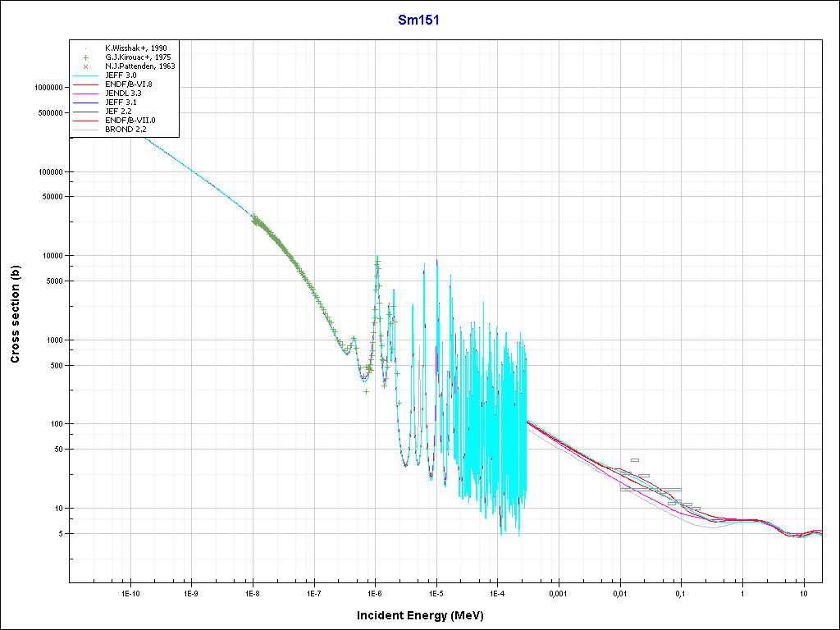This screenshot has width=840, height=630.
Task: Select the 10000 y-axis tick label
Action: (x=52, y=256)
